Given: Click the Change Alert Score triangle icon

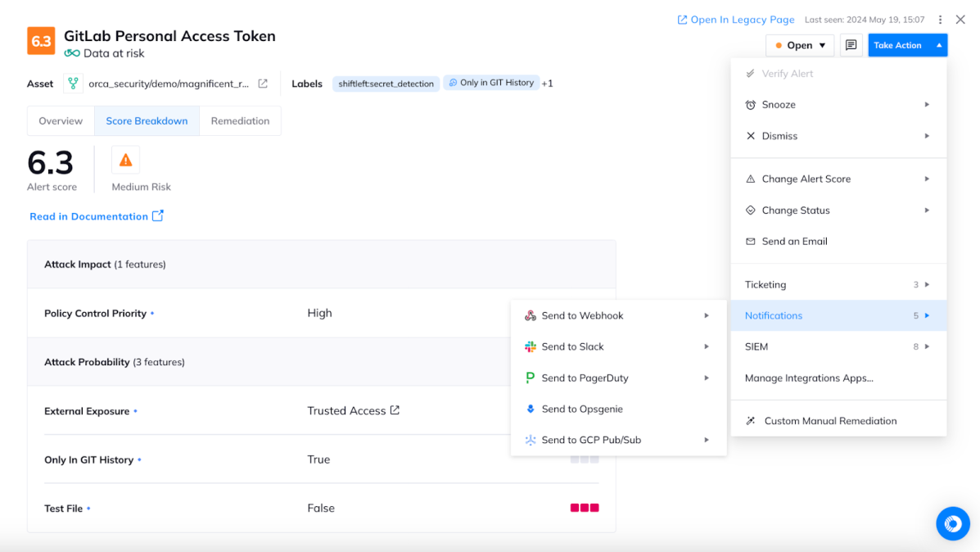Looking at the screenshot, I should (x=751, y=179).
